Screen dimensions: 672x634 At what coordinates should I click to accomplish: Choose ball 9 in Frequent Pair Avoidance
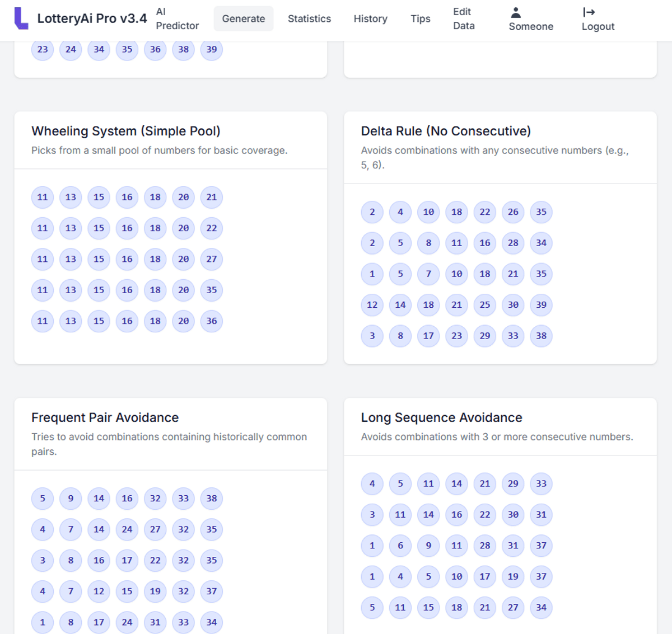(71, 499)
